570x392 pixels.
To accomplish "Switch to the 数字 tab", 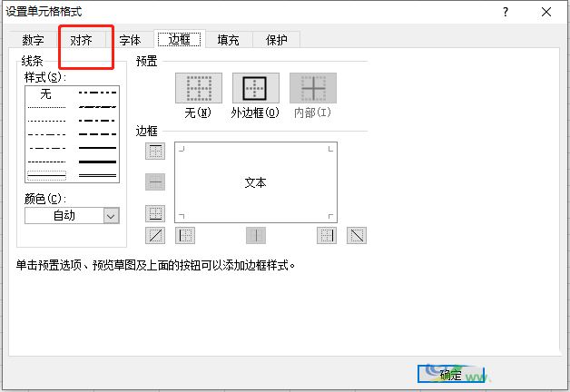I will (33, 40).
